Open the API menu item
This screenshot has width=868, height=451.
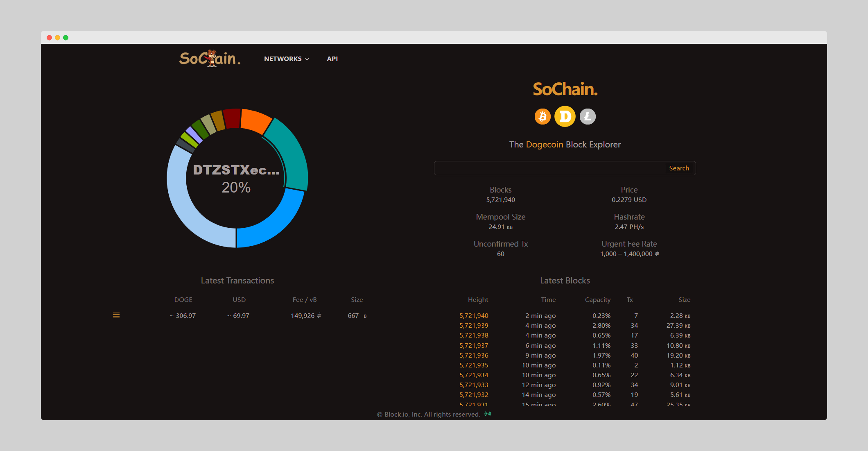332,59
